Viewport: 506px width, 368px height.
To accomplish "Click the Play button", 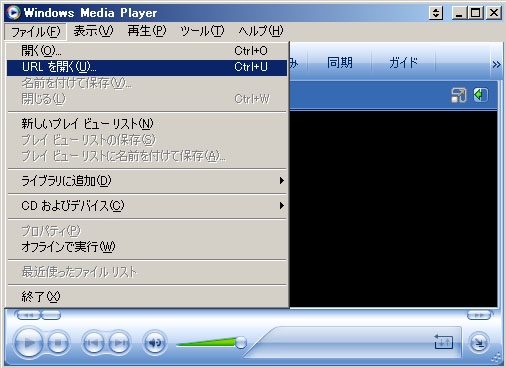I will click(29, 342).
